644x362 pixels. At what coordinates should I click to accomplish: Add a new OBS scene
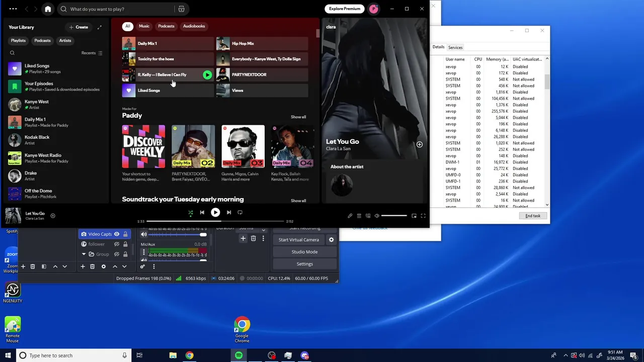click(23, 266)
